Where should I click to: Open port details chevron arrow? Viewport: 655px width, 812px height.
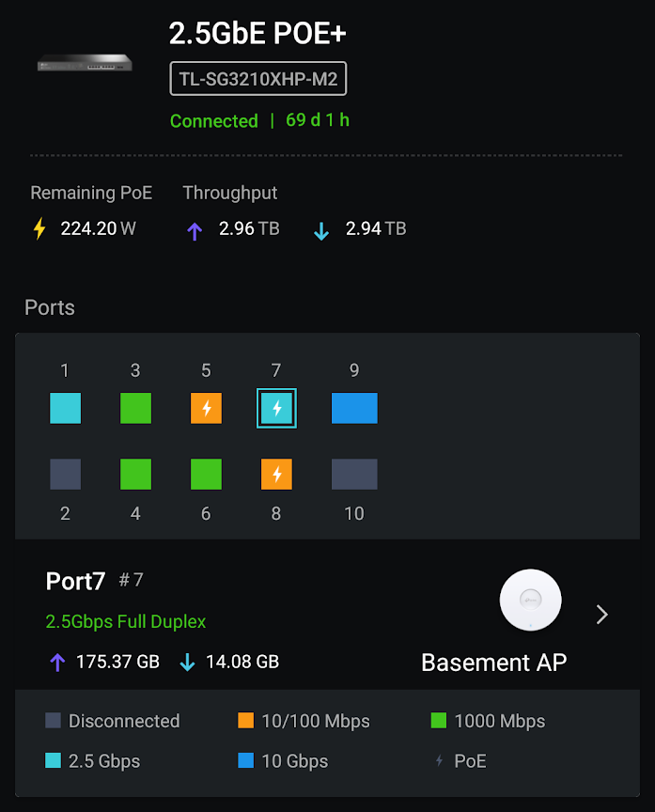(x=602, y=615)
